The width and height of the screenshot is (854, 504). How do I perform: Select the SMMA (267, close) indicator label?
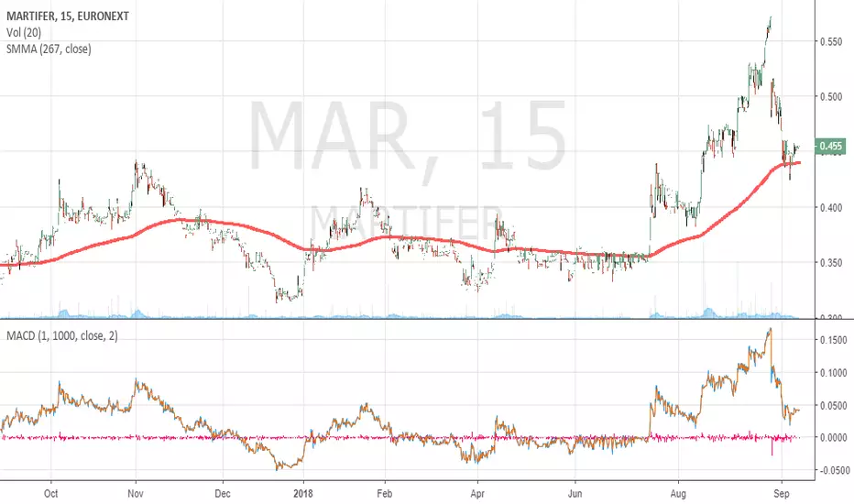(49, 49)
